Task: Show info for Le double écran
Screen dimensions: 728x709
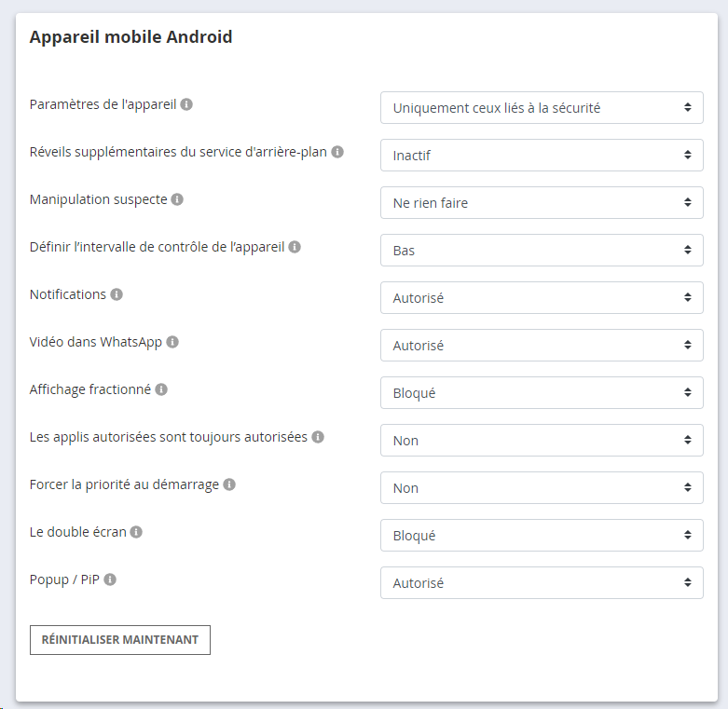Action: pyautogui.click(x=136, y=532)
